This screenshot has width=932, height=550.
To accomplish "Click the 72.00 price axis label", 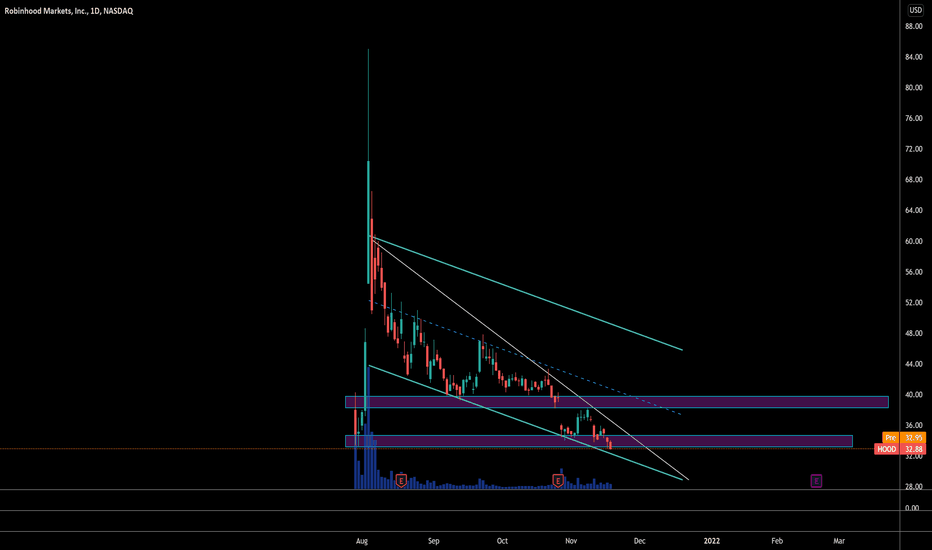I will click(914, 149).
